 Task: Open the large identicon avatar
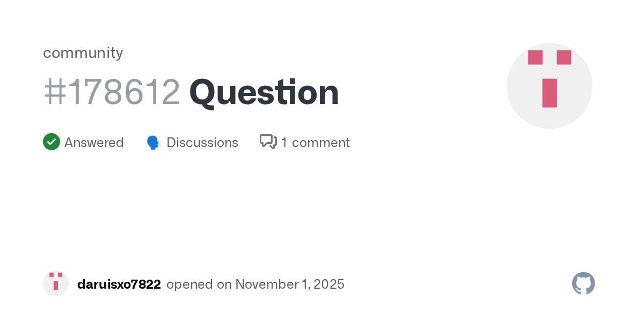(x=549, y=86)
